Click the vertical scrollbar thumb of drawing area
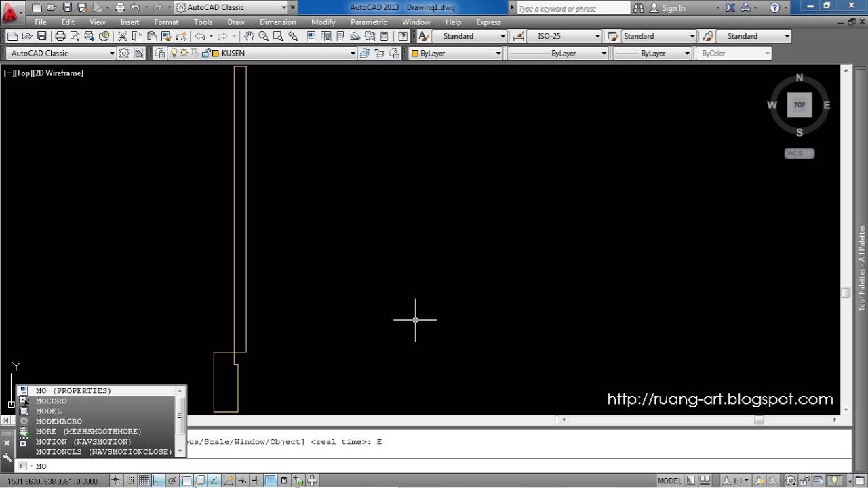The image size is (868, 488). click(846, 293)
